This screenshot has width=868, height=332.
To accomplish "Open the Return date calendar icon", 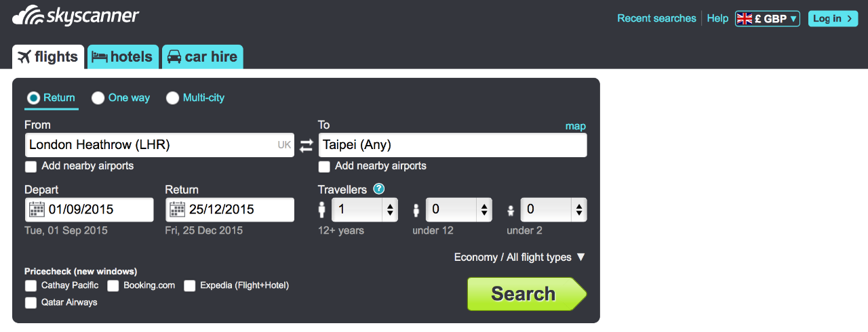I will point(177,209).
